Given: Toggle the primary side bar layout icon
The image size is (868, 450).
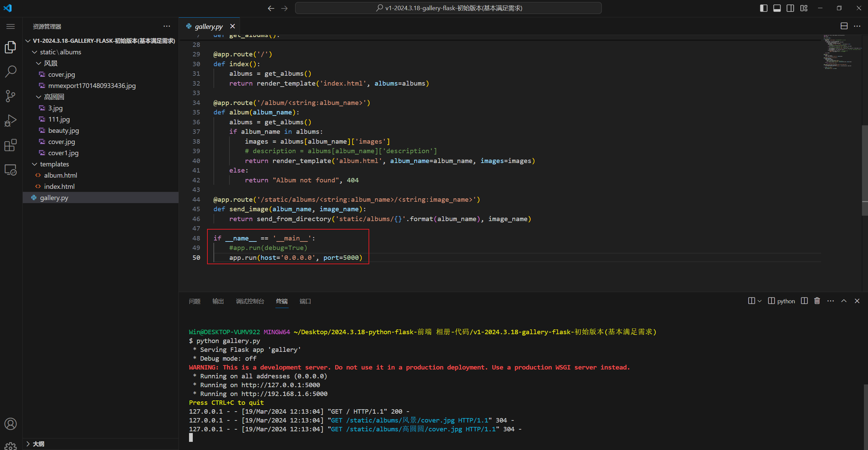Looking at the screenshot, I should tap(764, 8).
